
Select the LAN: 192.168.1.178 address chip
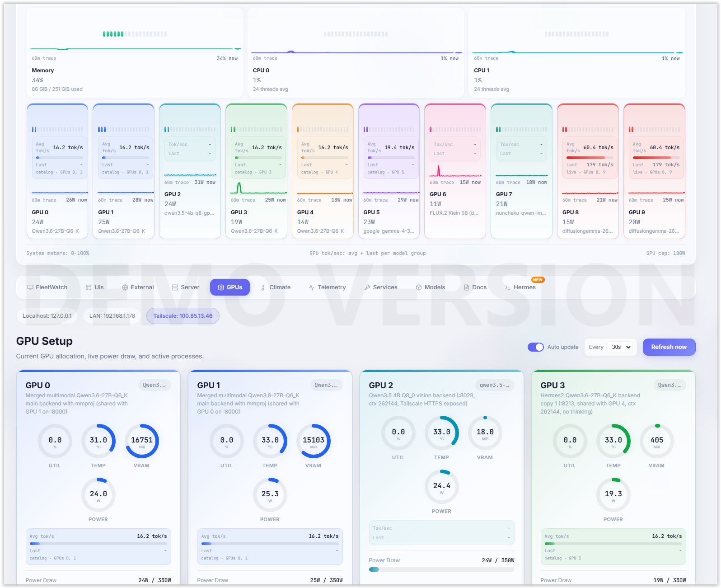[x=112, y=316]
